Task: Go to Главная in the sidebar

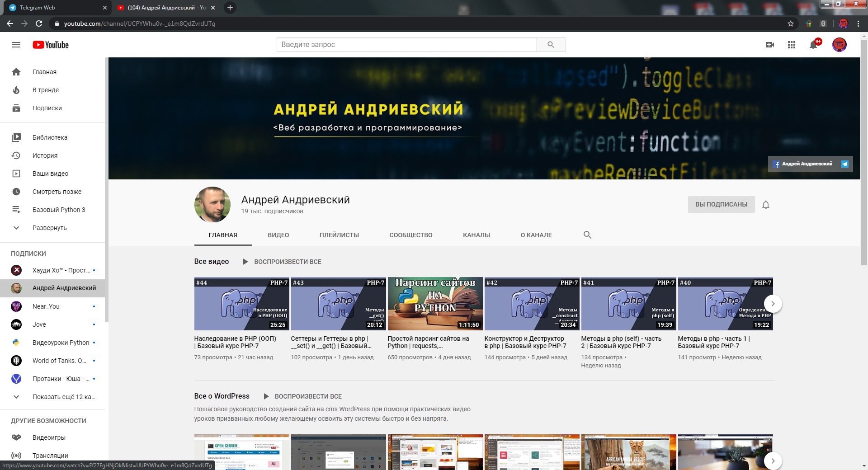Action: tap(52, 72)
